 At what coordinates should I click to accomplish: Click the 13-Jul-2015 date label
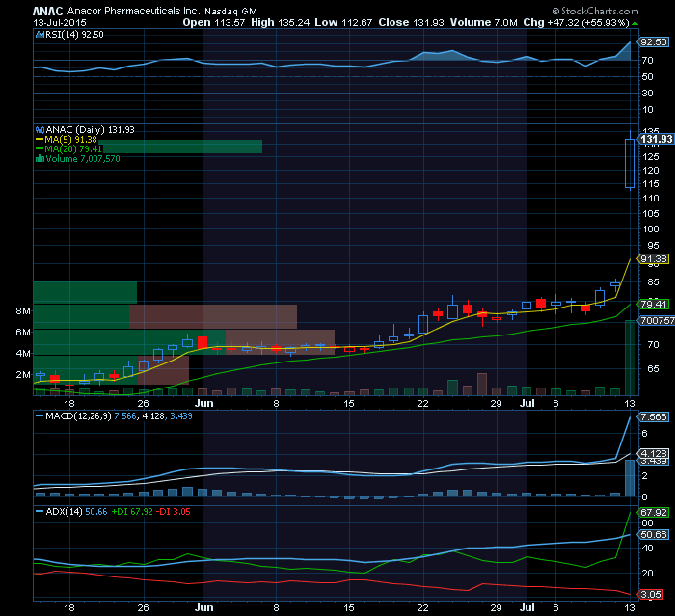[x=60, y=23]
